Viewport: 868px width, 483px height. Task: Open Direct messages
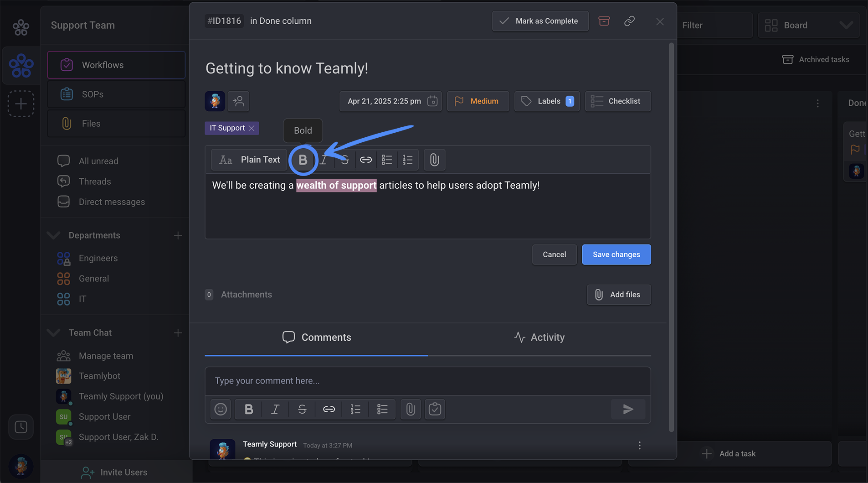pos(112,202)
